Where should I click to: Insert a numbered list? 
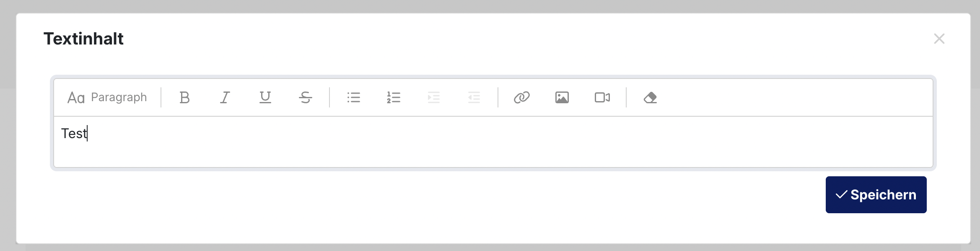click(x=394, y=97)
